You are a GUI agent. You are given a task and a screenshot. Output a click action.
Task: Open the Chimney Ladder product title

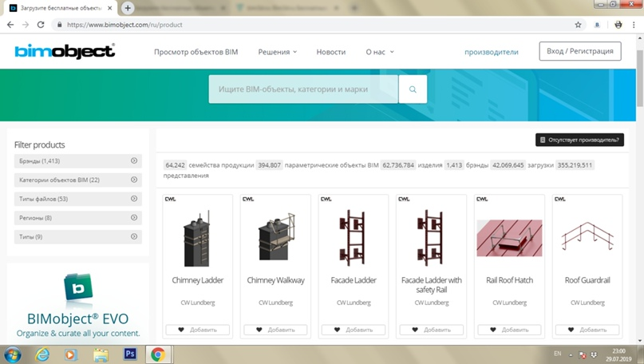pyautogui.click(x=198, y=280)
